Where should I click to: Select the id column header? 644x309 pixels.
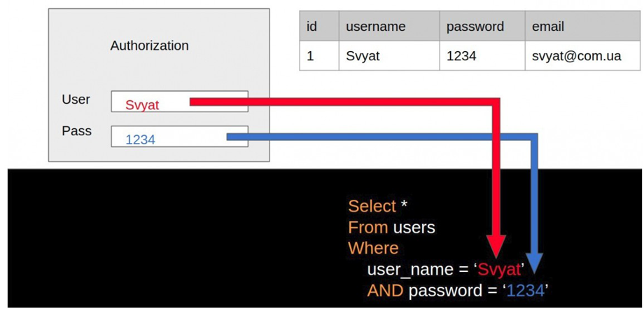click(x=312, y=27)
